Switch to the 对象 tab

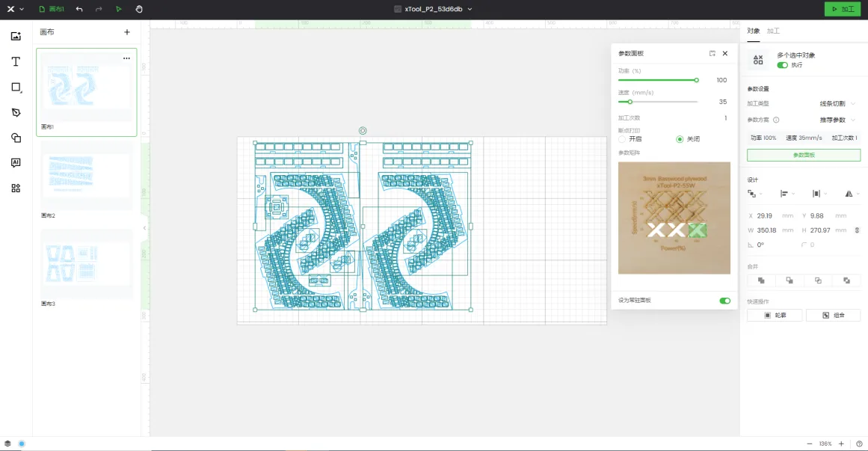coord(754,31)
